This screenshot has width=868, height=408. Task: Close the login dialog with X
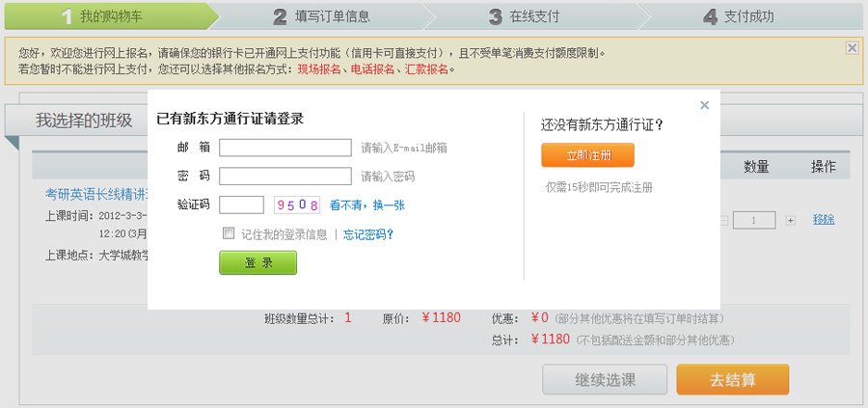click(x=704, y=105)
